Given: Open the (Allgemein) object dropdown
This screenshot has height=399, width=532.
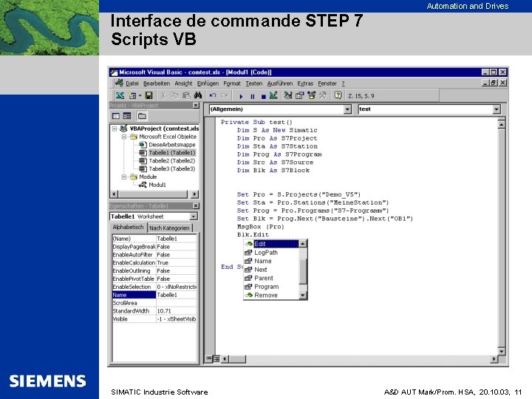Looking at the screenshot, I should pos(347,109).
